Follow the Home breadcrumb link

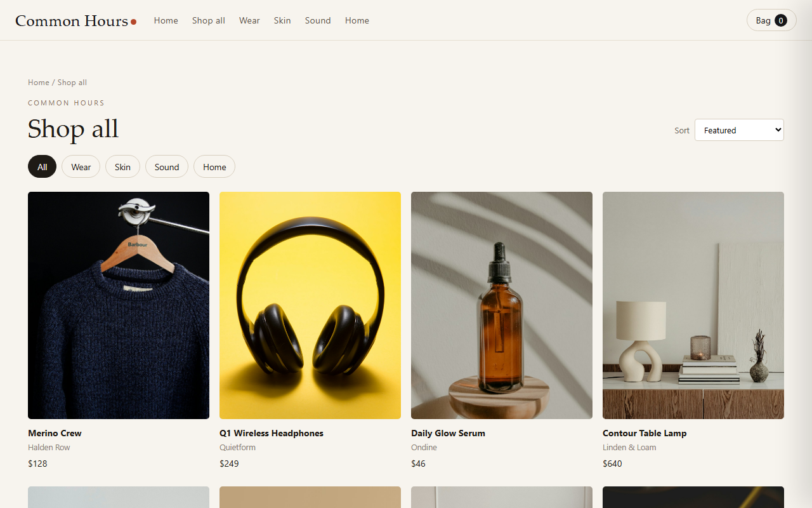point(39,83)
